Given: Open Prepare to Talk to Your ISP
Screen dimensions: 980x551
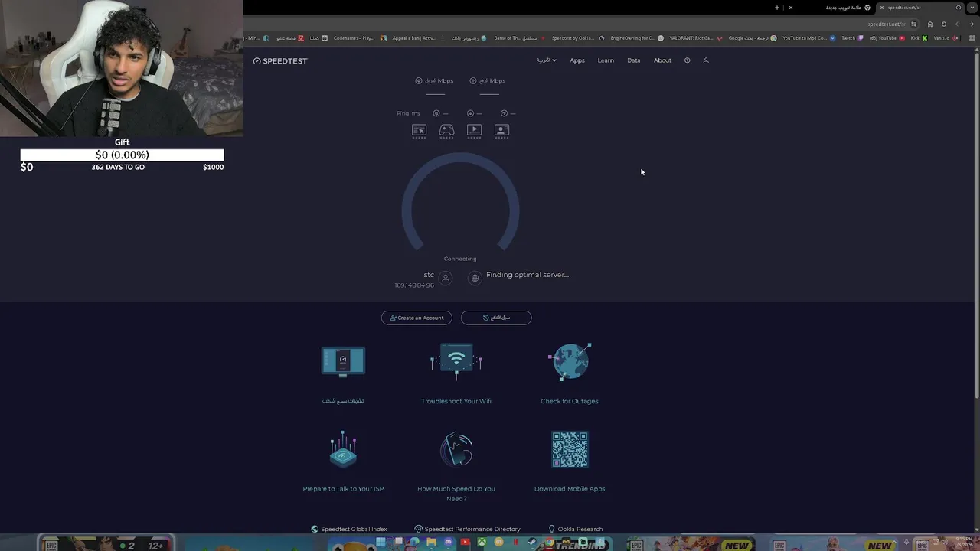Looking at the screenshot, I should click(x=343, y=489).
